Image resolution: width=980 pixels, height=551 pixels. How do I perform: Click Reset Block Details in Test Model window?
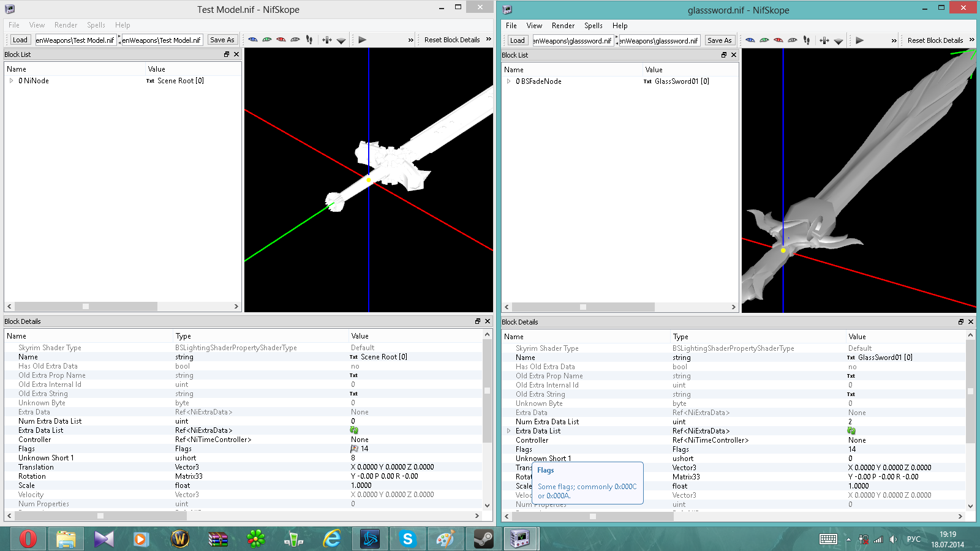point(452,40)
